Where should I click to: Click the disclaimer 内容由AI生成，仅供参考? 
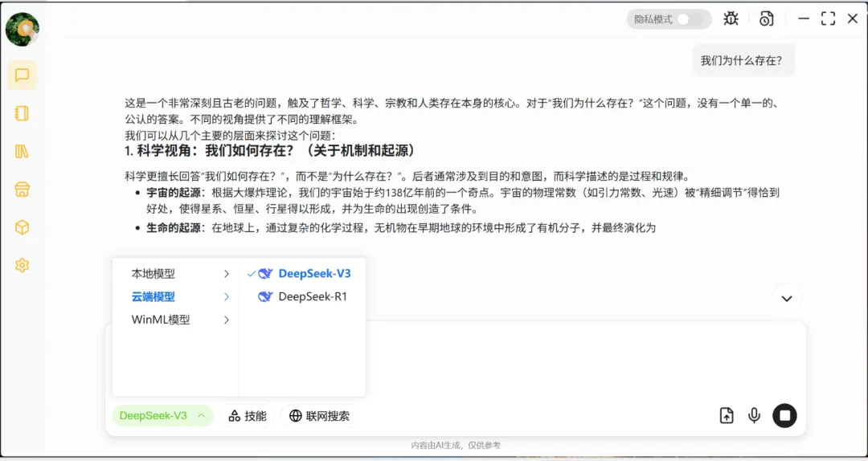pyautogui.click(x=456, y=445)
